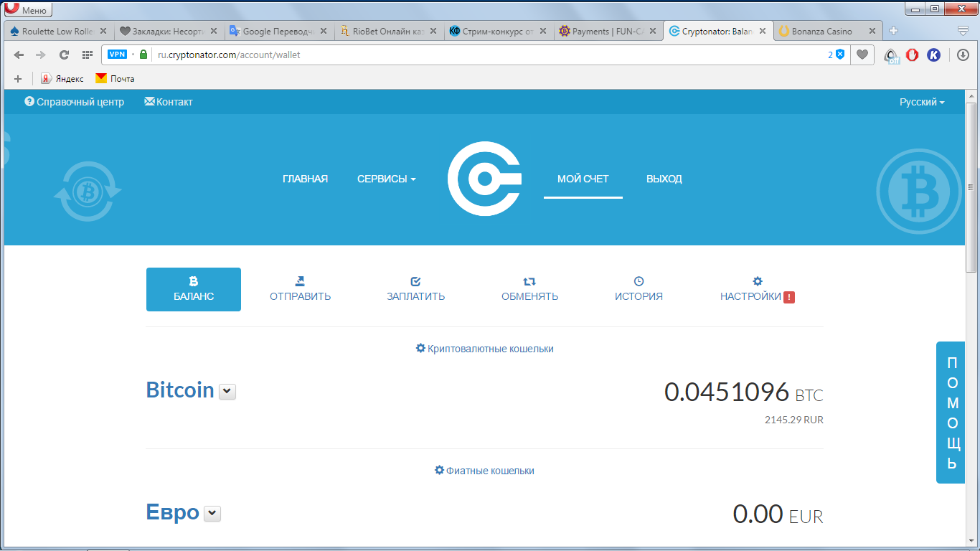Click МОЙ СЧЕТ in the header
This screenshot has width=980, height=551.
[583, 179]
